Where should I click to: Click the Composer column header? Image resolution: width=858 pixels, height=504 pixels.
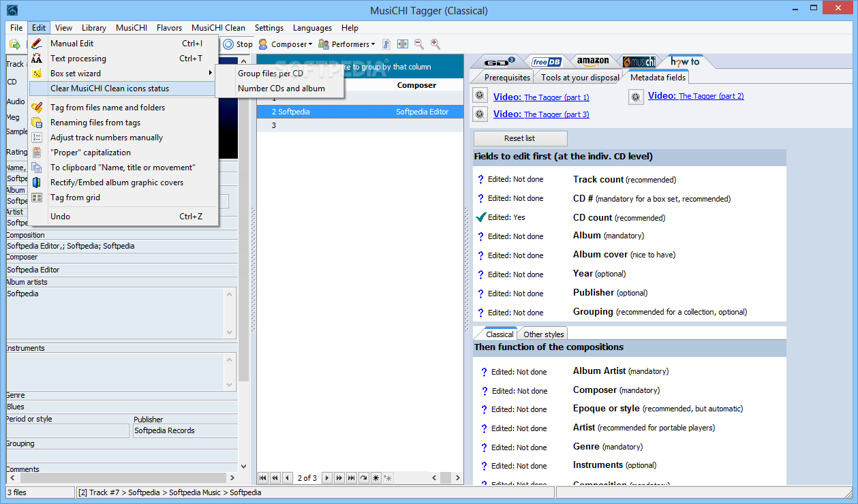coord(416,85)
